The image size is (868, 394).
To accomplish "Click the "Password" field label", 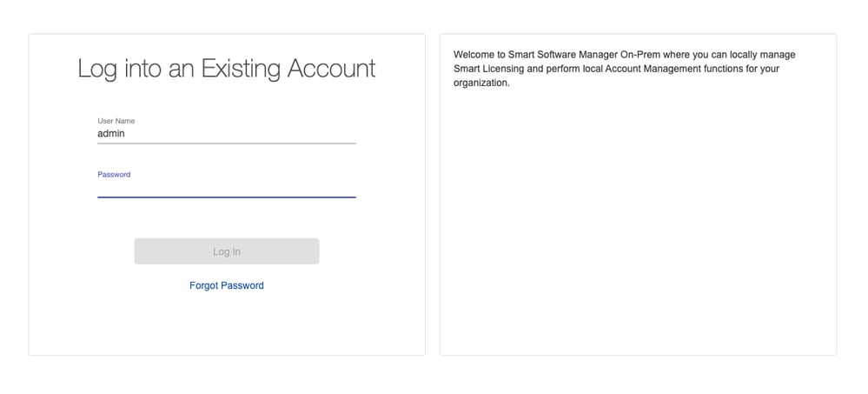I will click(x=114, y=175).
